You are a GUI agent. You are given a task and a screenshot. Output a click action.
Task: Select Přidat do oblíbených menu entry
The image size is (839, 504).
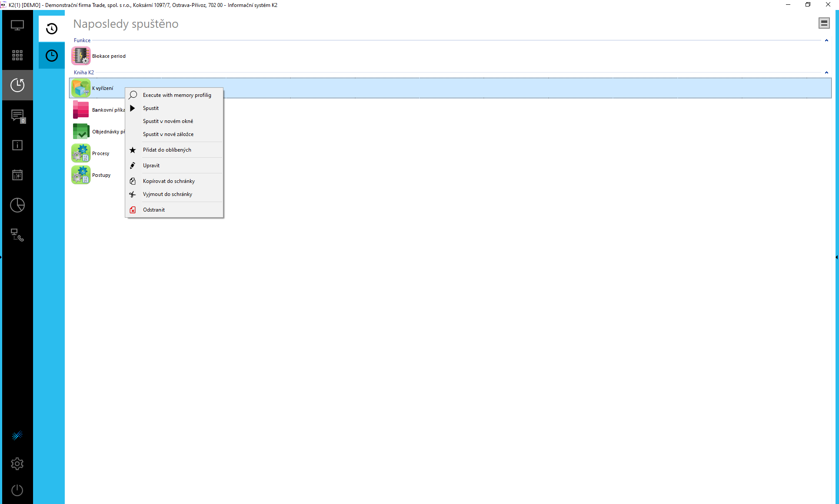[x=167, y=150]
